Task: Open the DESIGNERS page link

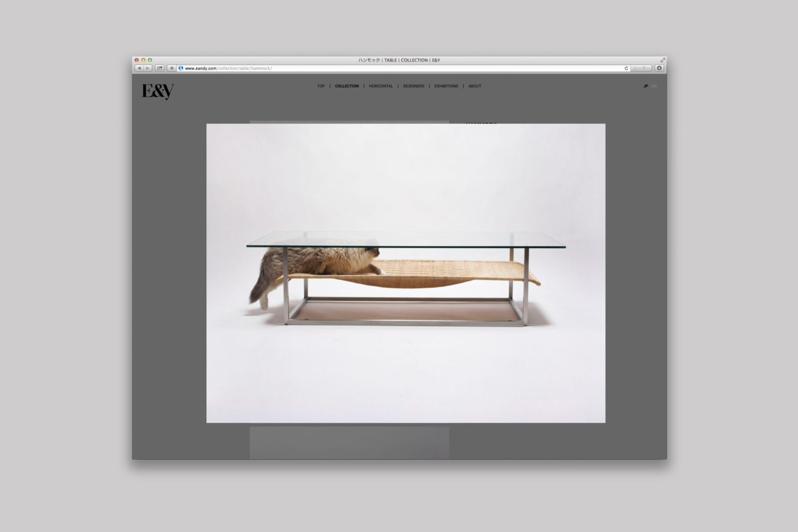Action: [x=413, y=86]
